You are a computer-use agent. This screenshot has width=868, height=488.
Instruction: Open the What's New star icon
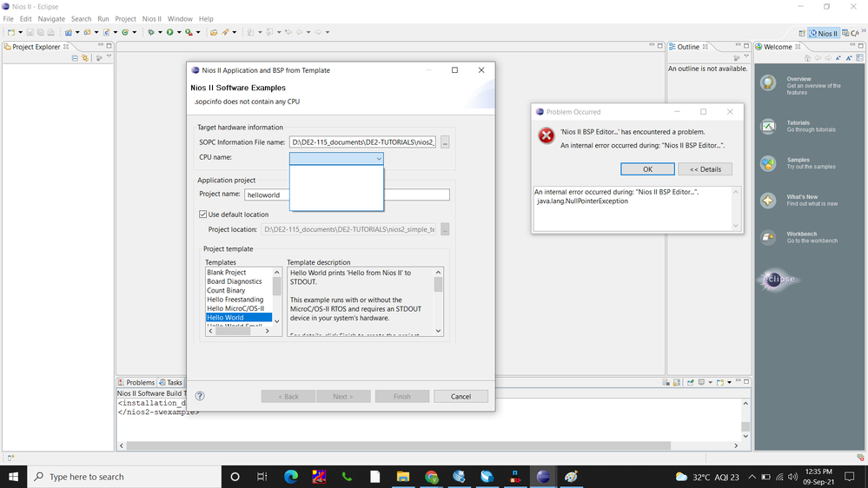[768, 201]
